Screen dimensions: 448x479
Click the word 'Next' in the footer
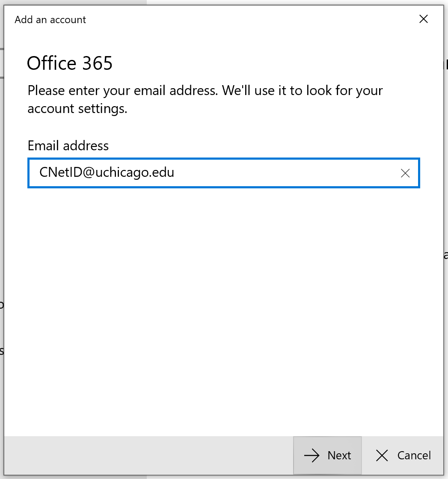point(339,456)
